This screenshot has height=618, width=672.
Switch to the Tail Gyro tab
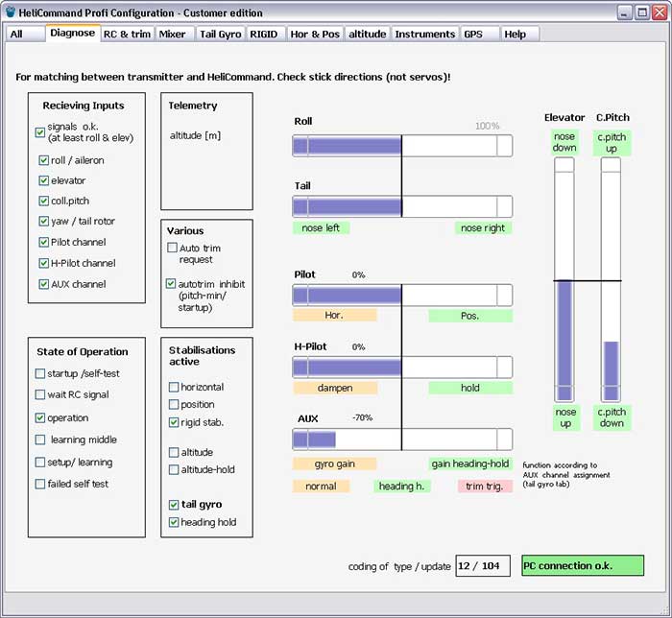tap(221, 34)
